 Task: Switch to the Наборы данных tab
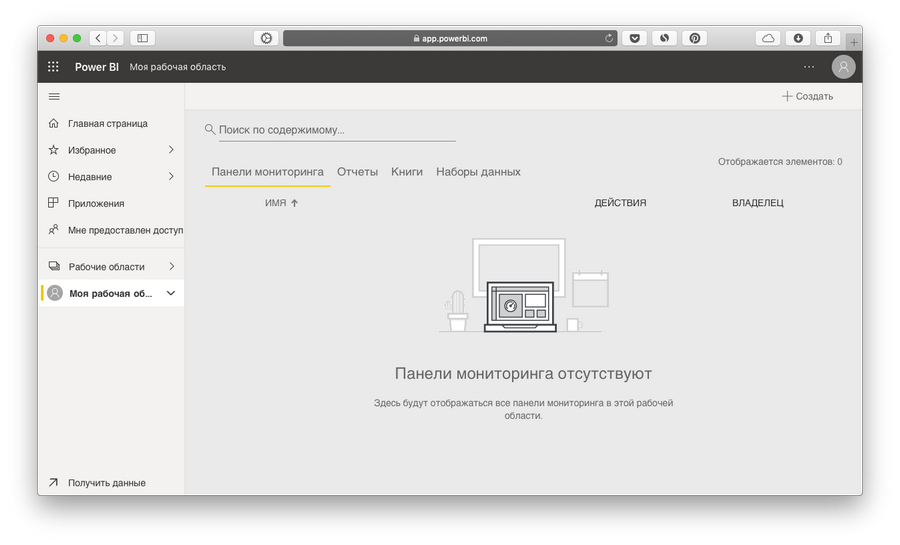pyautogui.click(x=478, y=172)
